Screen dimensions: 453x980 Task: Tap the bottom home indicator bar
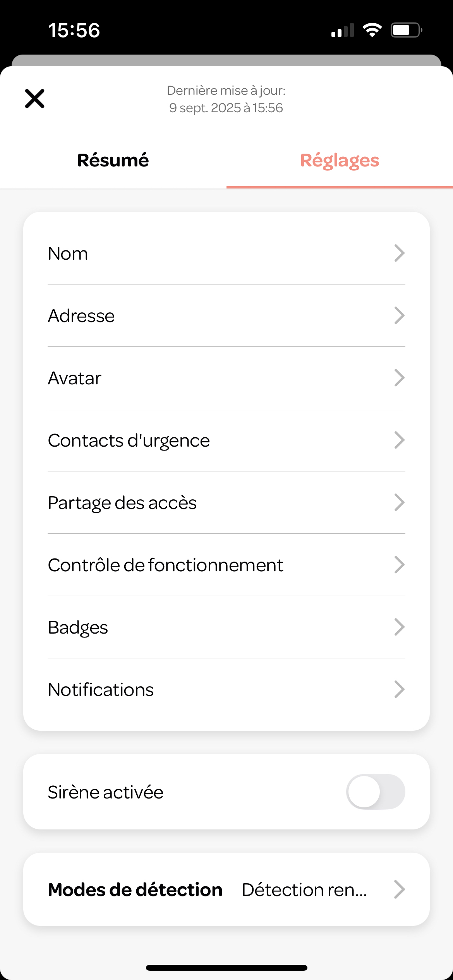point(226,968)
